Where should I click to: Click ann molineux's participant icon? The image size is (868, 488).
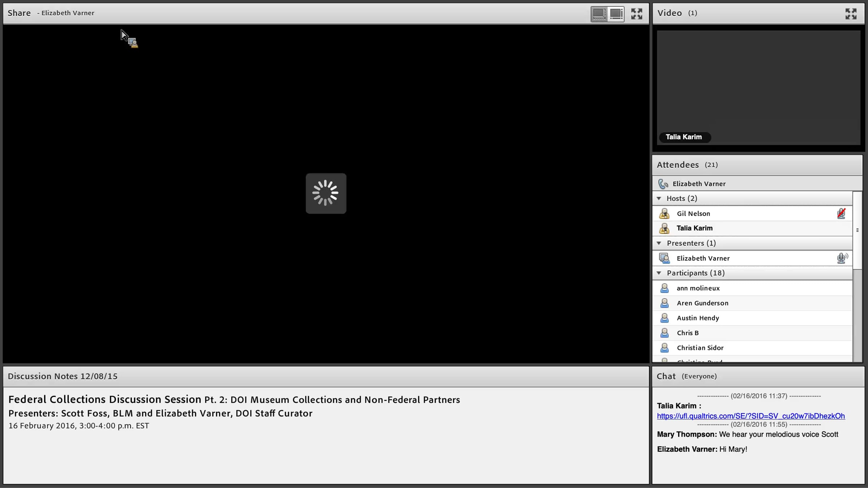tap(664, 288)
